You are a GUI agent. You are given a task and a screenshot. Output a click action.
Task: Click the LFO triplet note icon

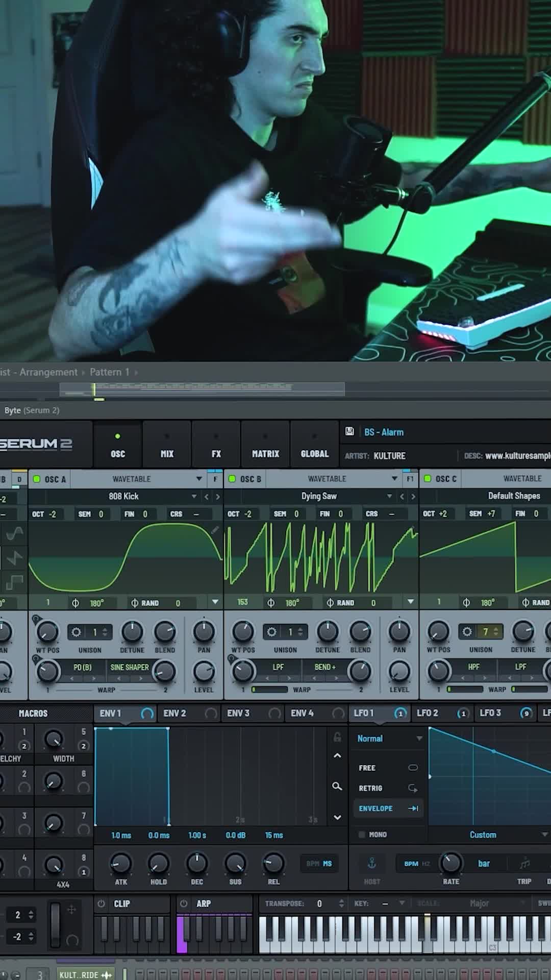pyautogui.click(x=524, y=864)
